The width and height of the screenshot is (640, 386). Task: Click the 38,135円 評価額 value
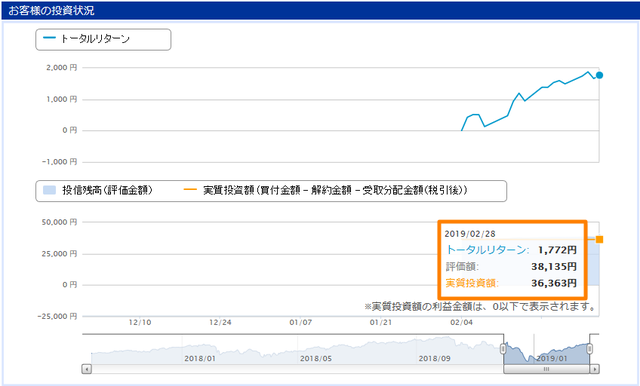tap(554, 266)
